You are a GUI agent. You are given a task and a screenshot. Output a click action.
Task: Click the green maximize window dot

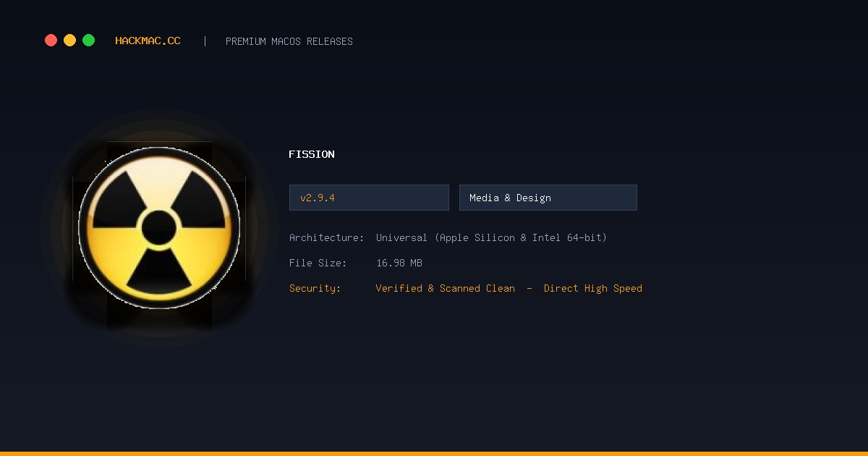coord(88,41)
